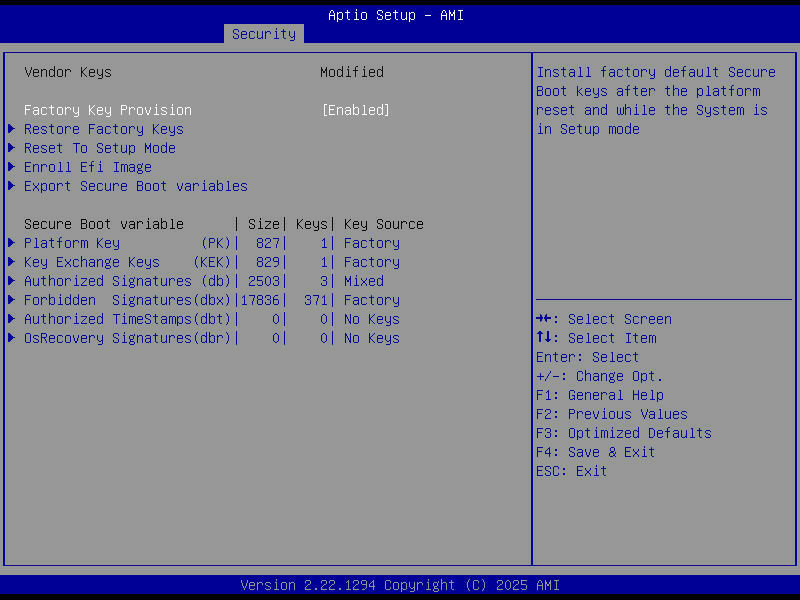Switch to the Security tab
800x600 pixels.
click(x=263, y=33)
